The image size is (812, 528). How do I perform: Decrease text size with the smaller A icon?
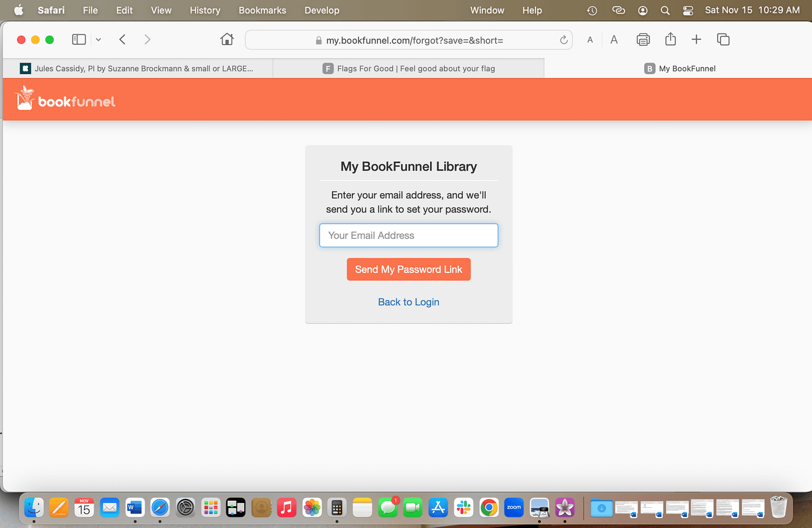(x=589, y=39)
